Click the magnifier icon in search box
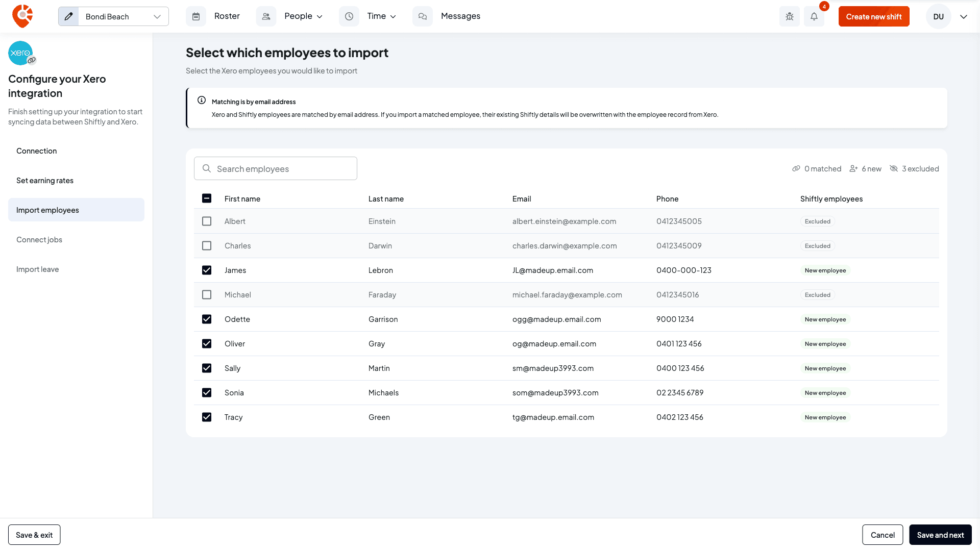Image resolution: width=980 pixels, height=551 pixels. point(207,168)
